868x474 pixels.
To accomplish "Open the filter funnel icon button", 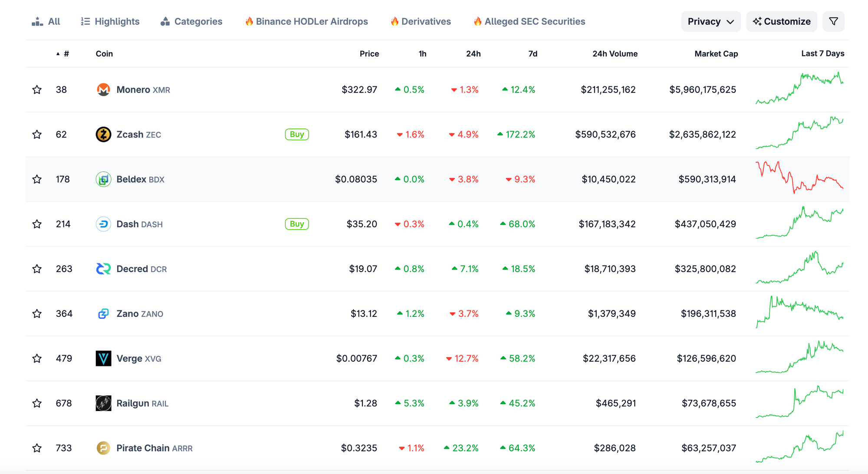I will pyautogui.click(x=833, y=22).
